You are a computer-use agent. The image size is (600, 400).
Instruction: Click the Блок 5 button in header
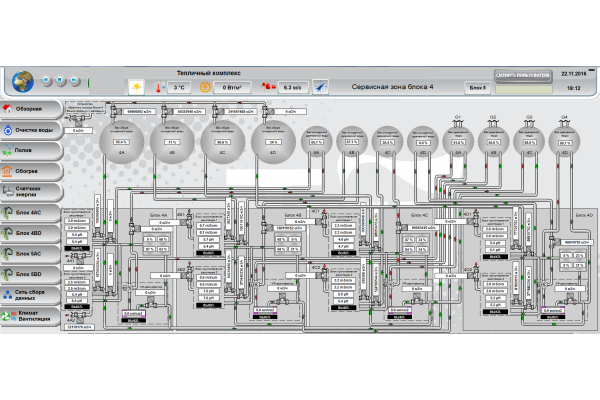click(x=477, y=88)
